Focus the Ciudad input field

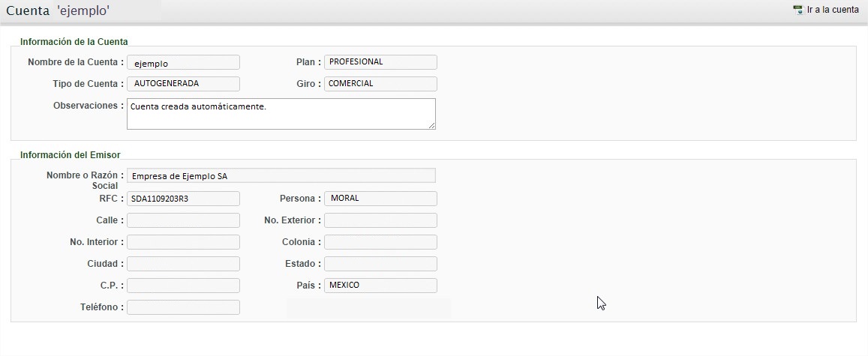[x=183, y=264]
